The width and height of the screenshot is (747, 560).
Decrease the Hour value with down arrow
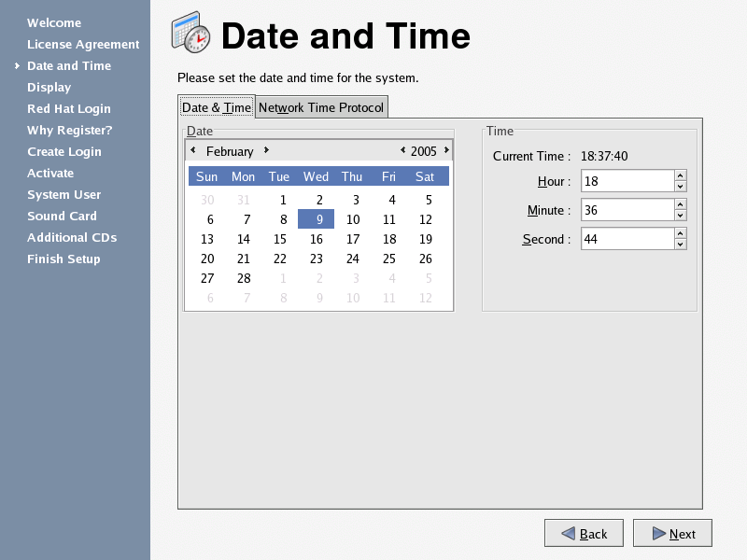coord(680,187)
